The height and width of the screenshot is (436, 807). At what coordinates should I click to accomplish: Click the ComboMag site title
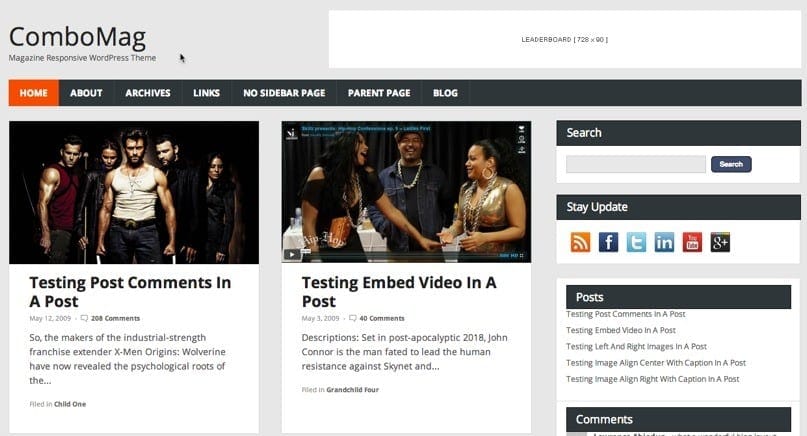click(77, 37)
